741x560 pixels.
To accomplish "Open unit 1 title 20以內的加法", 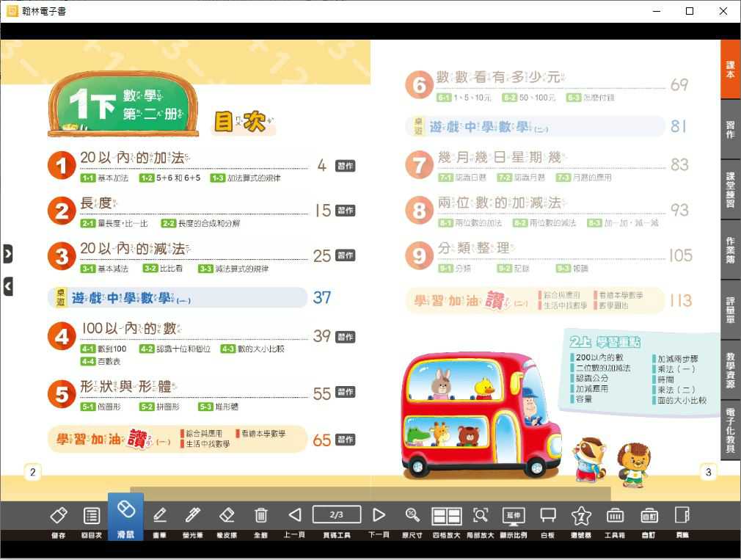I will coord(135,157).
